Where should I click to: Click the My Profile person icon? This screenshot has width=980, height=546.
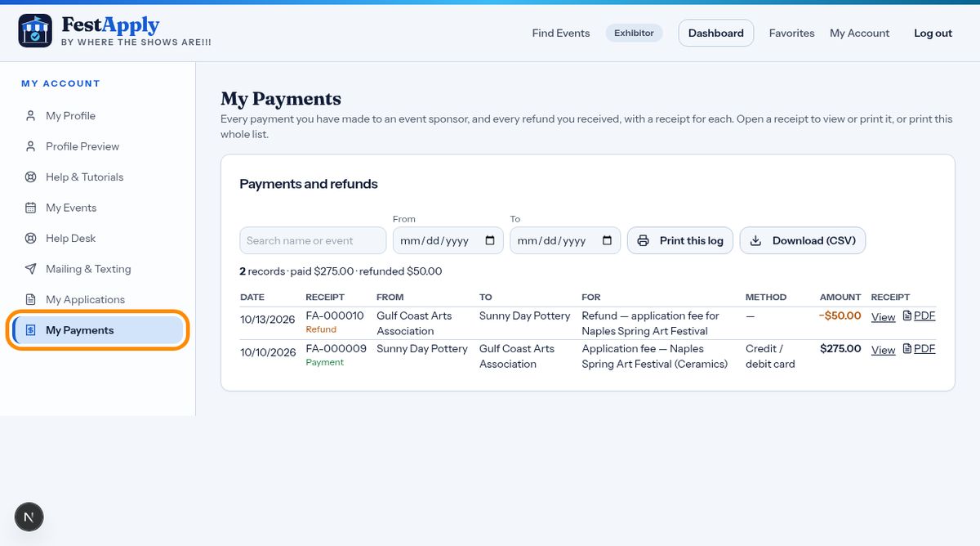pos(30,116)
